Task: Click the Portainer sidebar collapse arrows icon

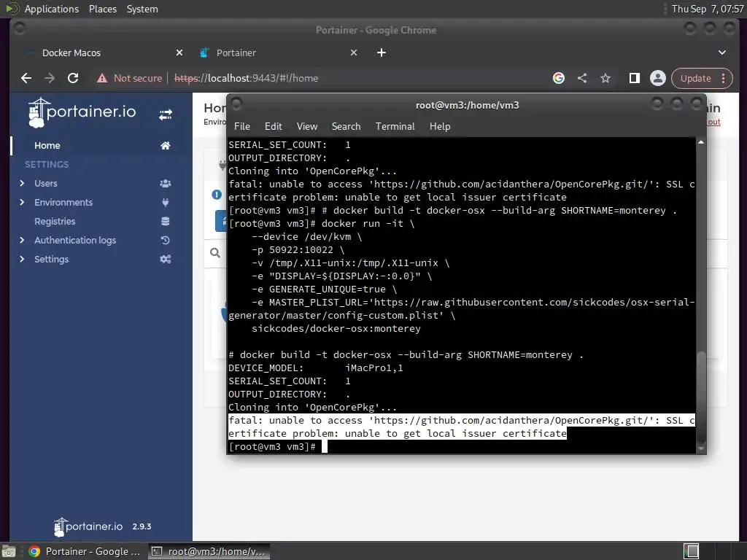Action: click(166, 114)
